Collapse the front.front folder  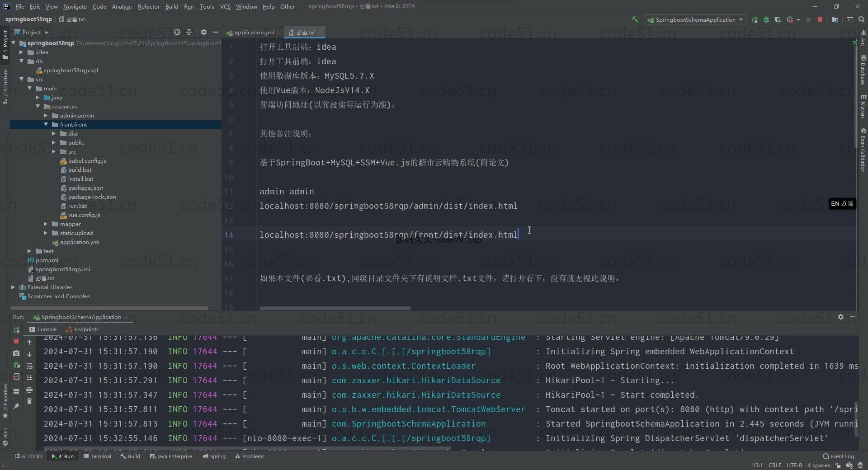[46, 124]
